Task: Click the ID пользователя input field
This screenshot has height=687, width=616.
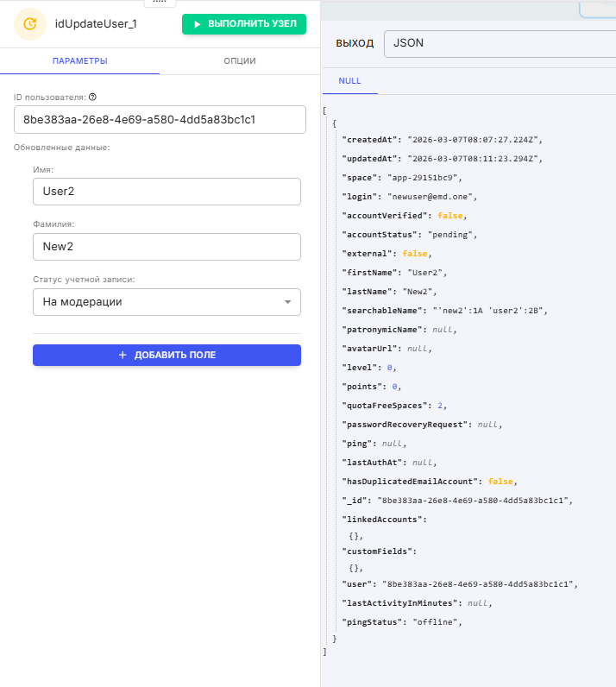Action: [x=160, y=120]
